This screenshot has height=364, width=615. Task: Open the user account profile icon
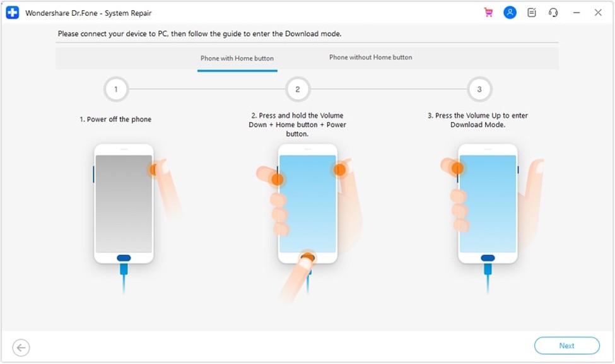[x=510, y=13]
